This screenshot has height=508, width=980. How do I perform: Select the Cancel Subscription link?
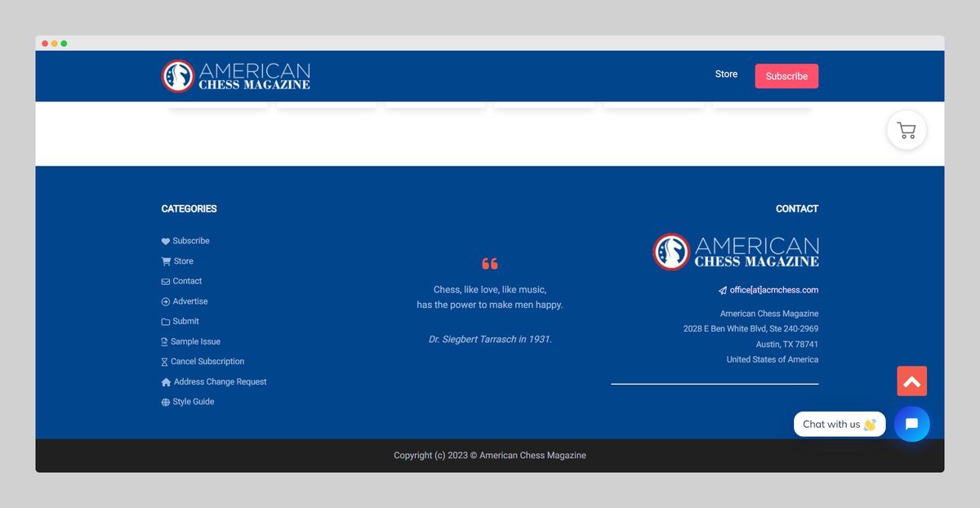tap(207, 362)
